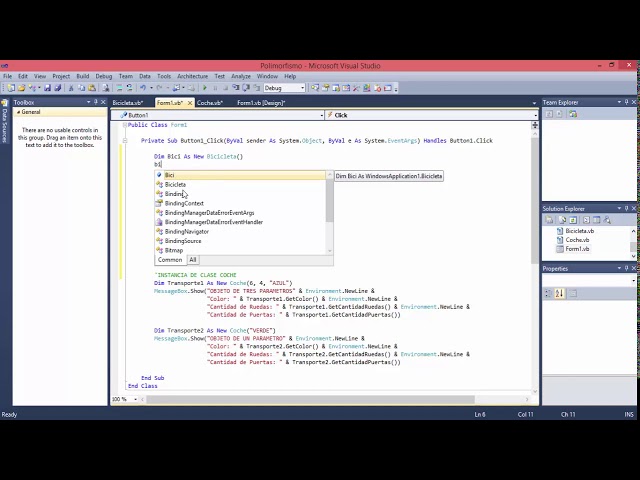Select the All IntelliSense tab
This screenshot has height=480, width=640.
pos(193,260)
